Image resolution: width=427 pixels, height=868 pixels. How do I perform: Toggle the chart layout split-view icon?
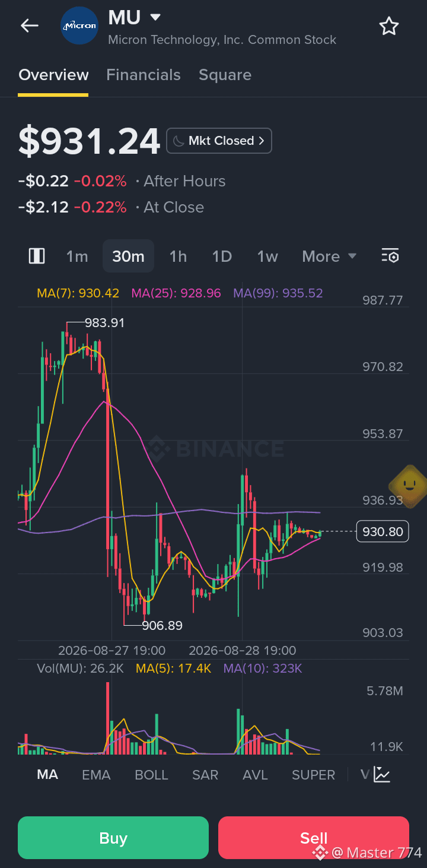(x=37, y=256)
